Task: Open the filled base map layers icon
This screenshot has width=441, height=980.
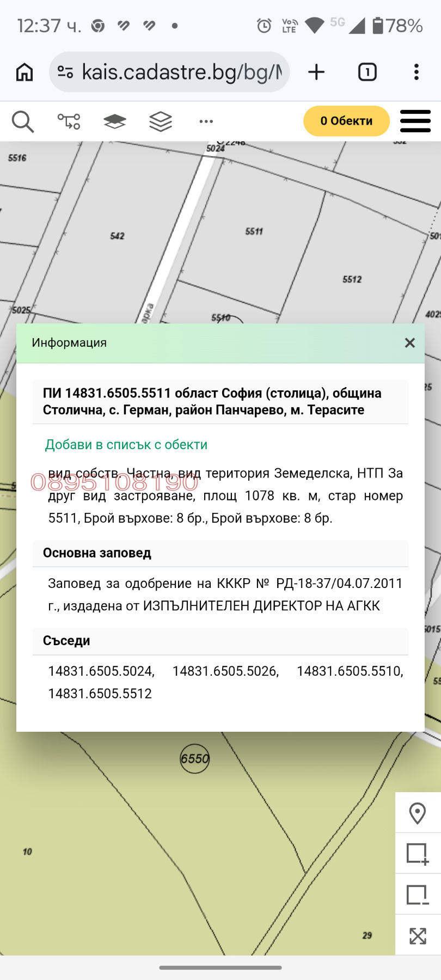Action: (115, 121)
